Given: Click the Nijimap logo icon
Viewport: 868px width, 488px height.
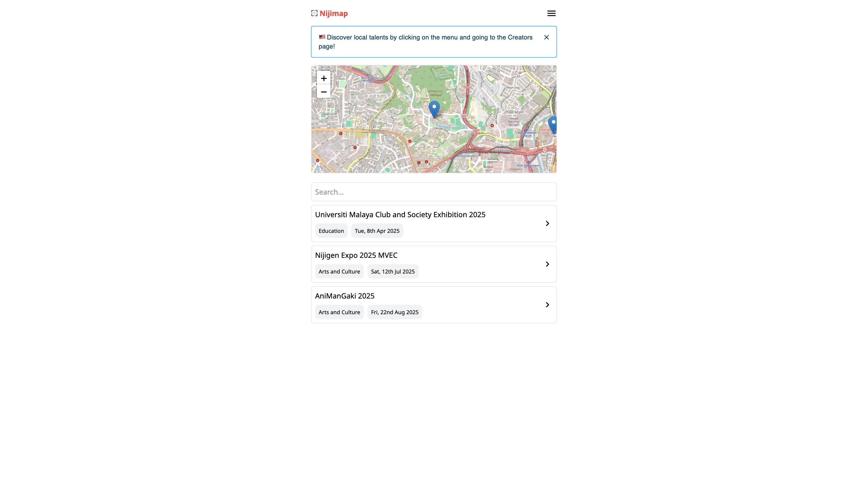Looking at the screenshot, I should point(314,14).
